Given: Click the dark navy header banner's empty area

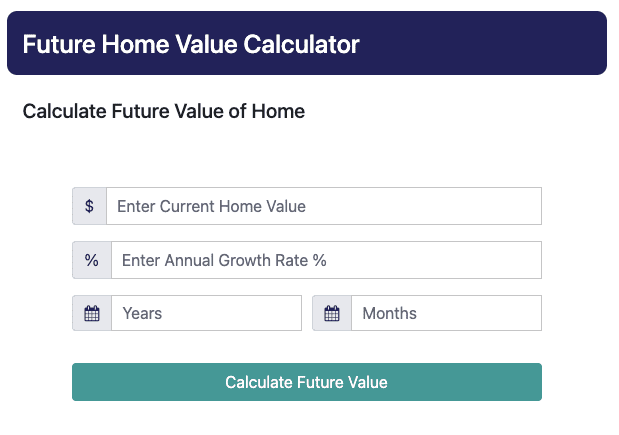Looking at the screenshot, I should pos(482,43).
